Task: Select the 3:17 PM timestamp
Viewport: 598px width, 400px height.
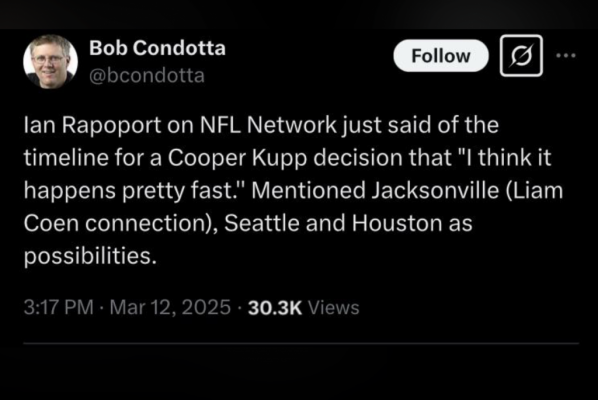Action: click(x=58, y=307)
